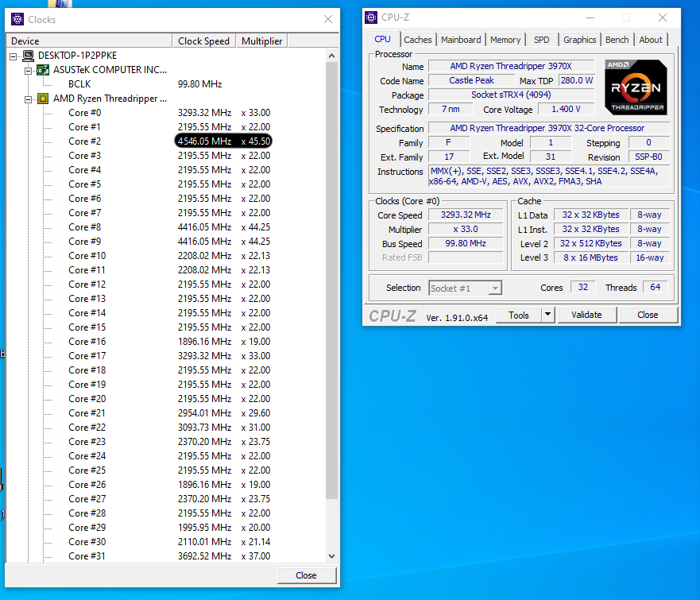The height and width of the screenshot is (600, 700).
Task: Click the Clocks window title icon
Action: (17, 19)
